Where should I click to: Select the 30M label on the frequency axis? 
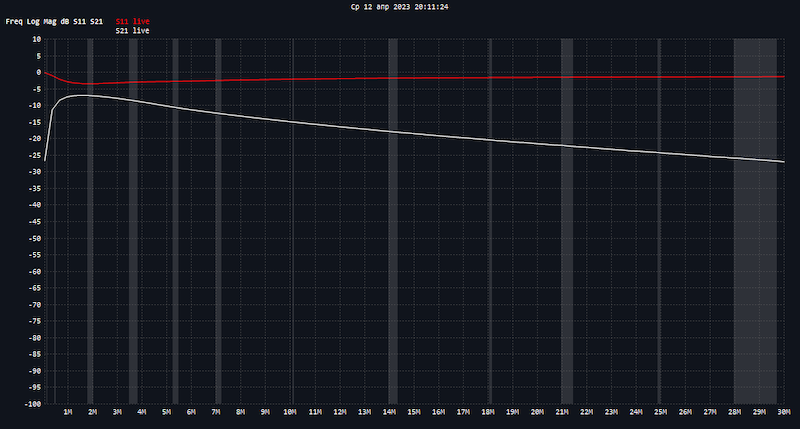click(784, 412)
